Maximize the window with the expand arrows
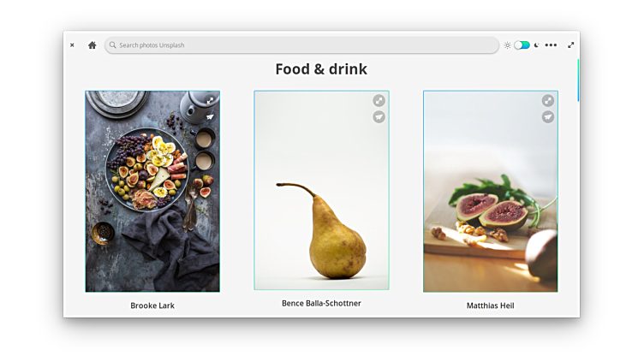 [571, 45]
